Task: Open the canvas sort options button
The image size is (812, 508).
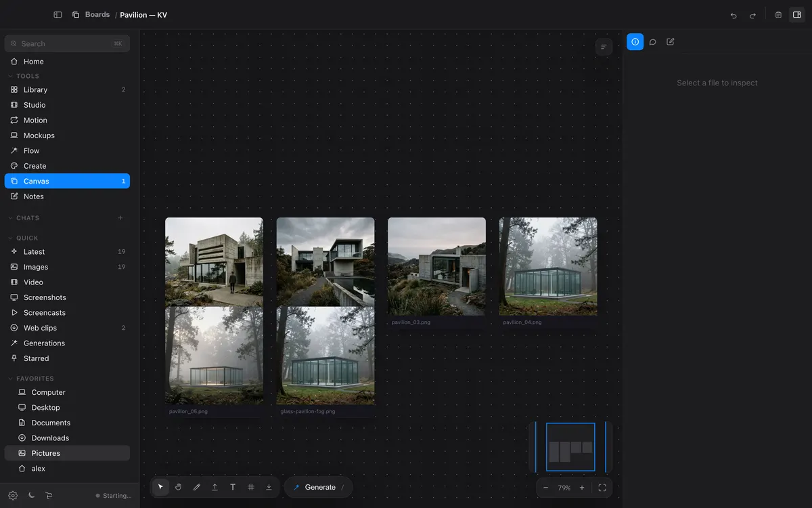Action: (x=604, y=47)
